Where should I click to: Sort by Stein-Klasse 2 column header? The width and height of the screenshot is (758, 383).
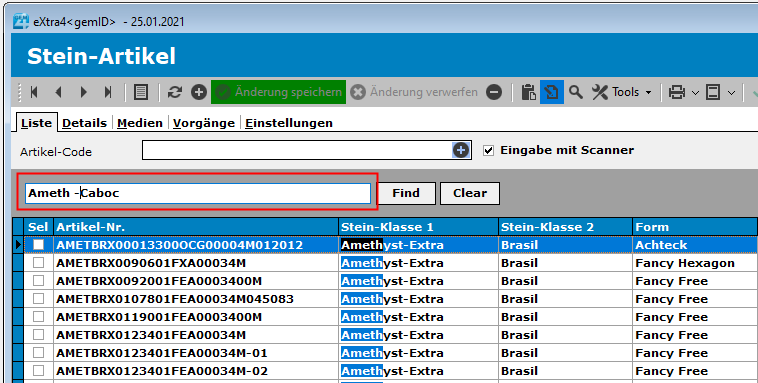coord(565,227)
